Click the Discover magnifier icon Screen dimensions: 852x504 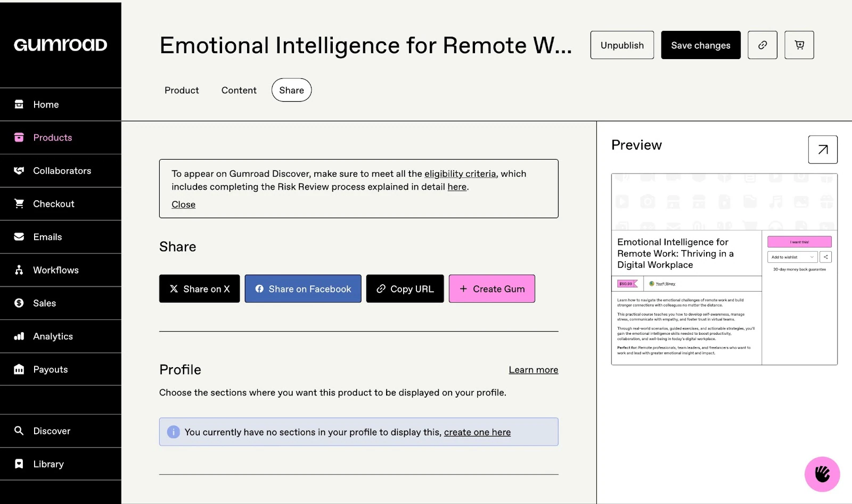(19, 431)
